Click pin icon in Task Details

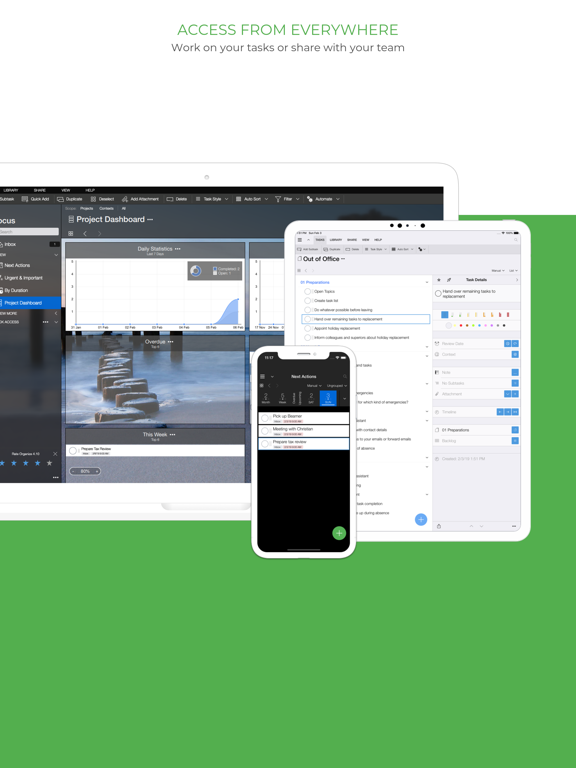(x=449, y=280)
